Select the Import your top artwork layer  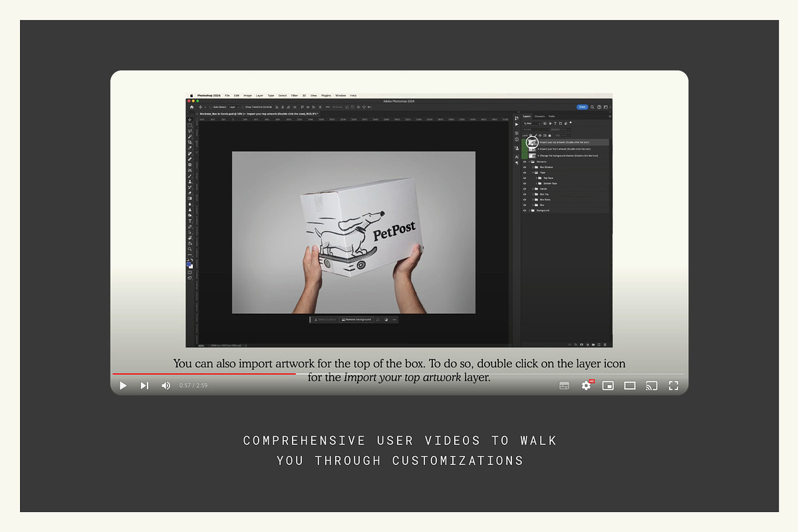tap(565, 142)
